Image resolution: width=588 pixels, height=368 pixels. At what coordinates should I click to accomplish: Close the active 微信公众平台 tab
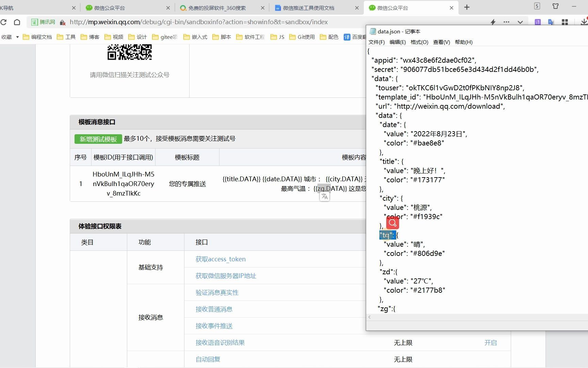(452, 8)
